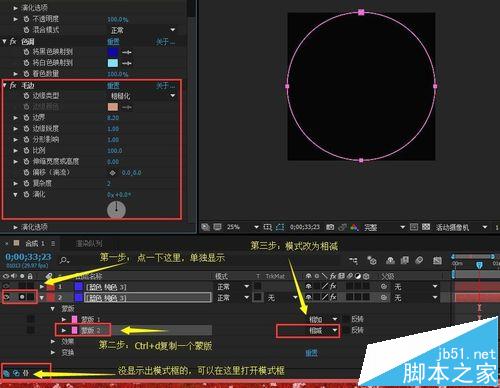The image size is (500, 388).
Task: Toggle stopwatch for 演化 property
Action: pyautogui.click(x=26, y=194)
